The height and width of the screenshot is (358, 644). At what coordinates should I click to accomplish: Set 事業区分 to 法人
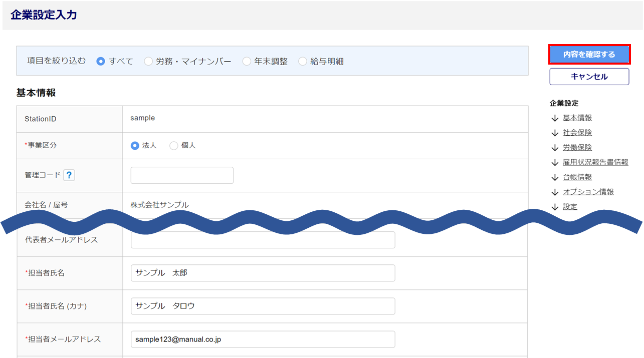point(135,146)
